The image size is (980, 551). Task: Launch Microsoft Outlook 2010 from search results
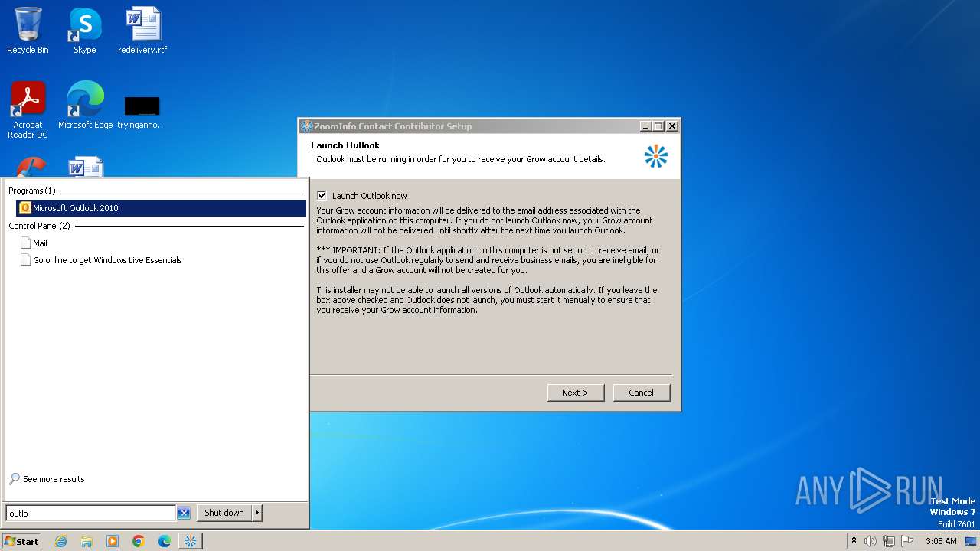(161, 207)
